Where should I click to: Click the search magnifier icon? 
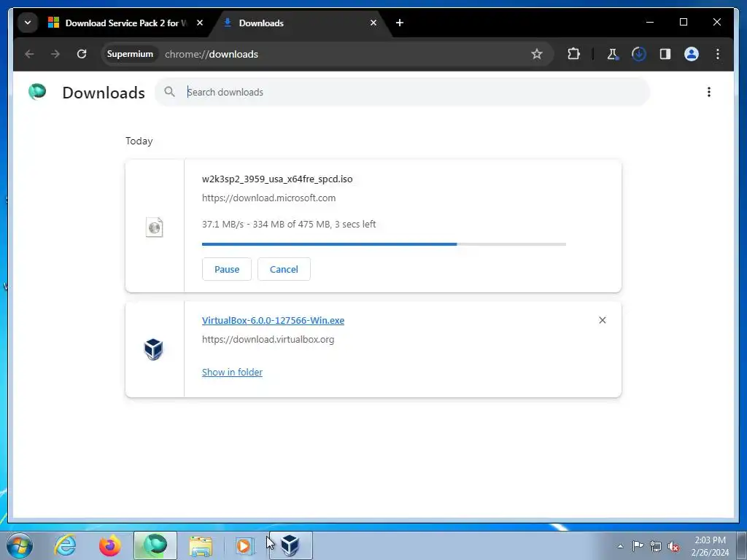[169, 91]
